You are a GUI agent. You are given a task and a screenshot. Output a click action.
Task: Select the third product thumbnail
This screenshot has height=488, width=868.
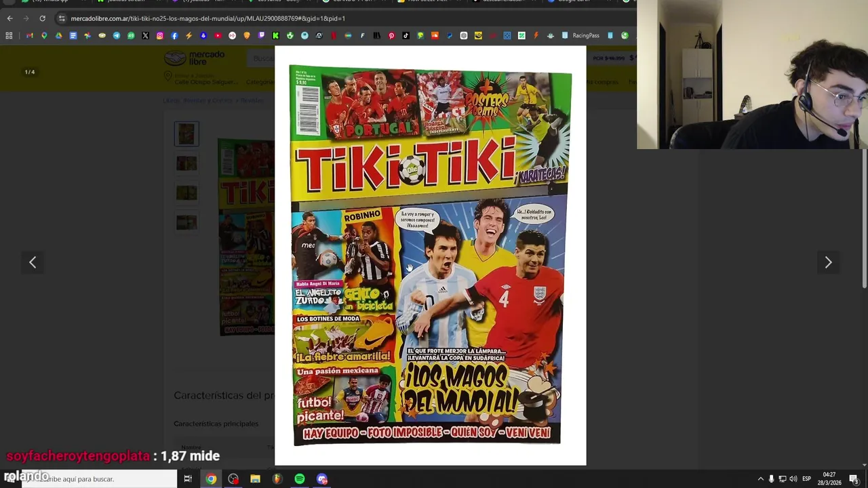coord(186,192)
